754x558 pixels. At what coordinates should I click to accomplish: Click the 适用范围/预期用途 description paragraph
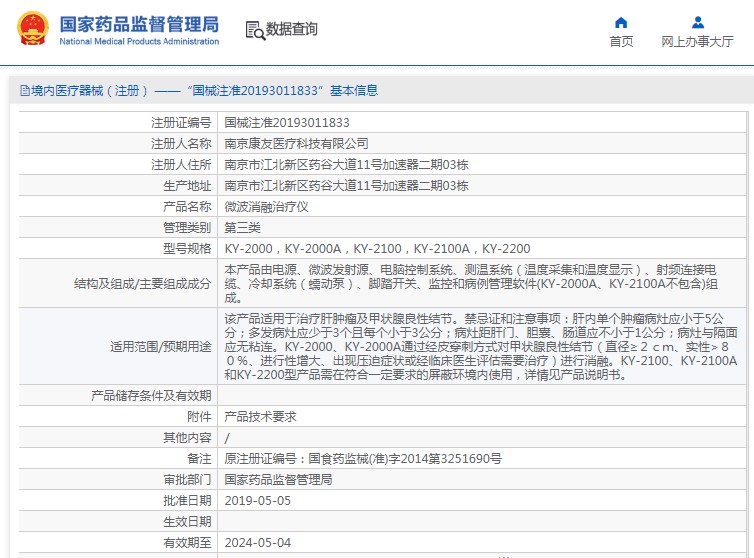pyautogui.click(x=481, y=346)
